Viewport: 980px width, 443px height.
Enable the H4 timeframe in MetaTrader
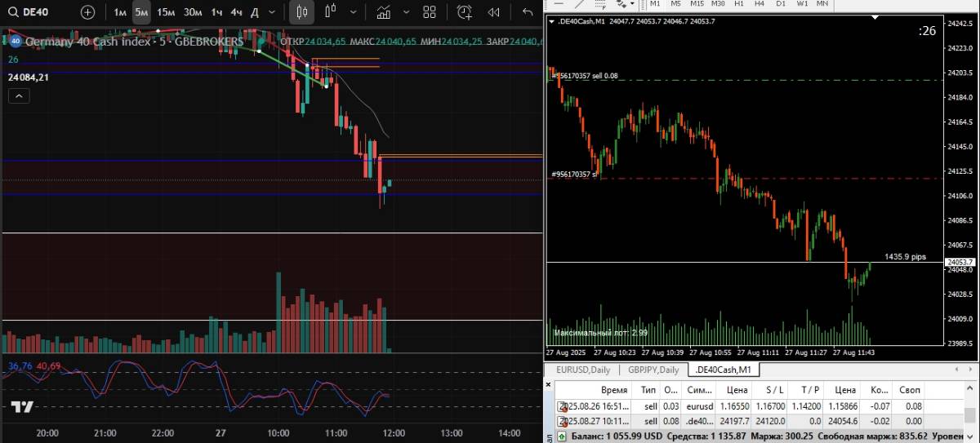tap(759, 4)
